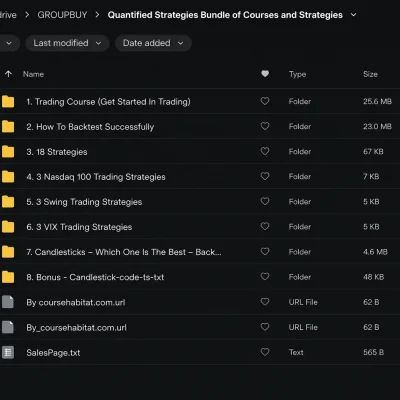Image resolution: width=400 pixels, height=400 pixels.
Task: Click the favorites heart column header icon
Action: pos(265,74)
